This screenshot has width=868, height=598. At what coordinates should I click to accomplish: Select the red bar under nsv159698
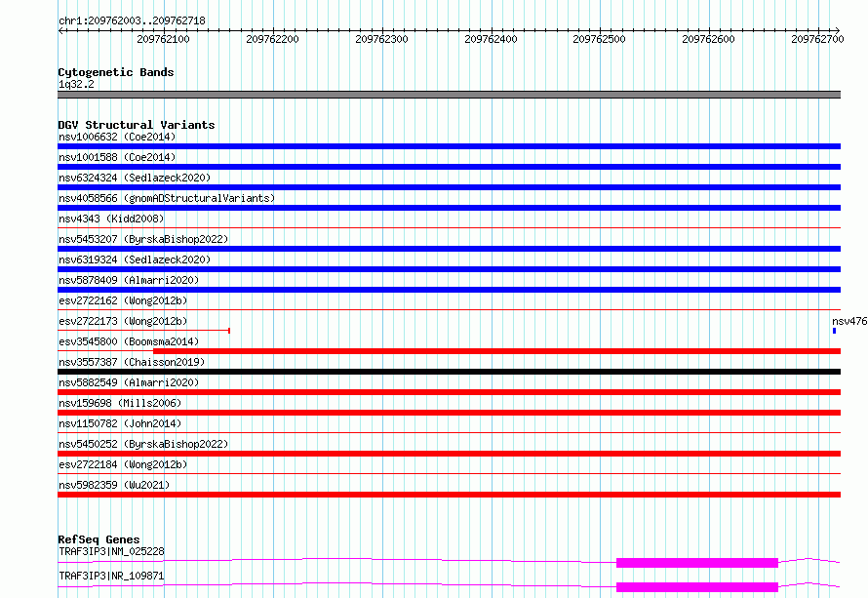(x=449, y=413)
